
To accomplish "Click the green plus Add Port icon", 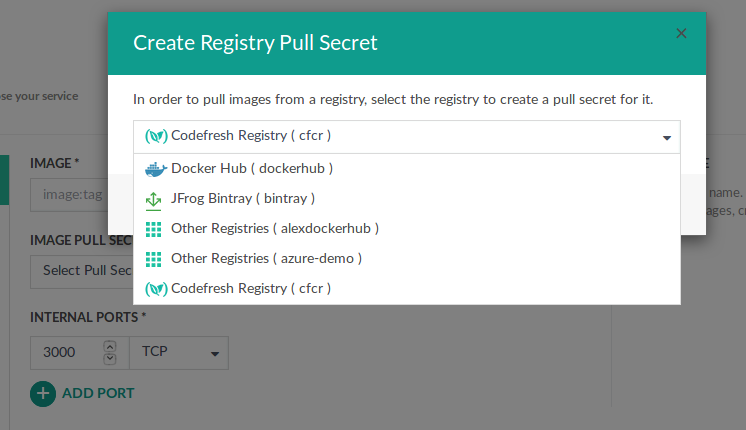I will (x=43, y=393).
